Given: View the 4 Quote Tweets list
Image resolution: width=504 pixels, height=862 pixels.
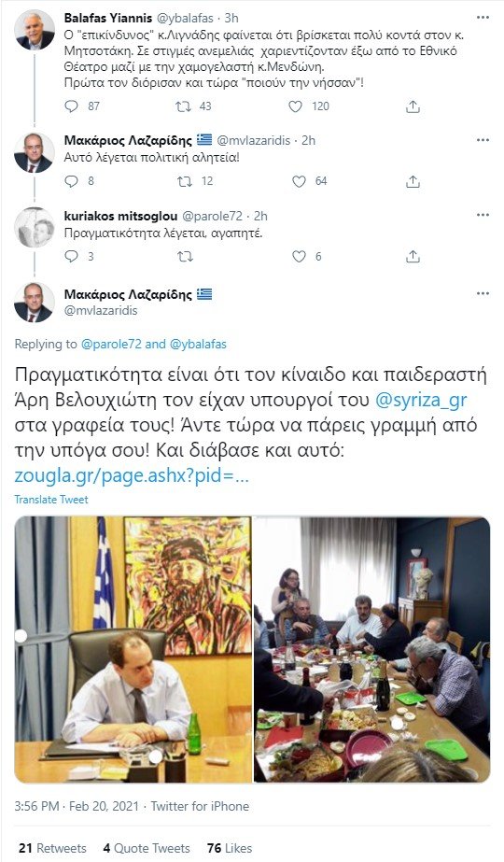Looking at the screenshot, I should pyautogui.click(x=147, y=848).
